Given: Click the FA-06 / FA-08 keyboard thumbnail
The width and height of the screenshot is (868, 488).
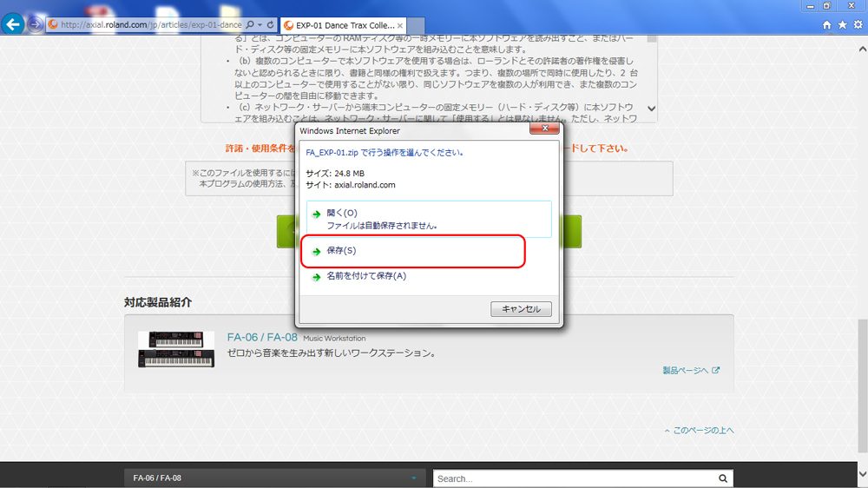Looking at the screenshot, I should [176, 350].
